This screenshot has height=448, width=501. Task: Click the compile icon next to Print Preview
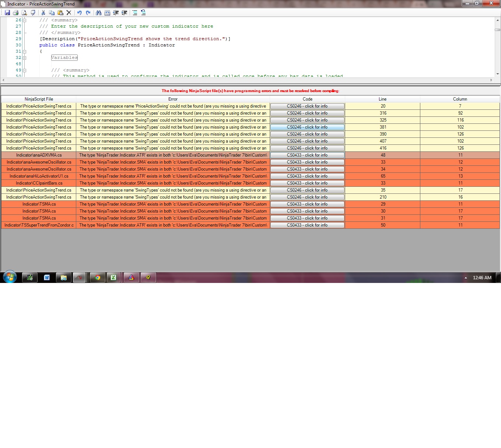(x=33, y=13)
